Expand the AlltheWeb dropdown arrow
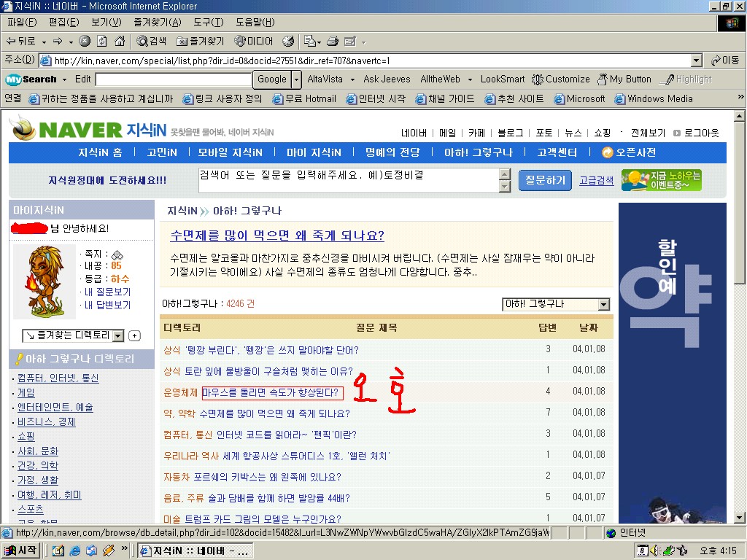This screenshot has height=560, width=747. (x=470, y=79)
